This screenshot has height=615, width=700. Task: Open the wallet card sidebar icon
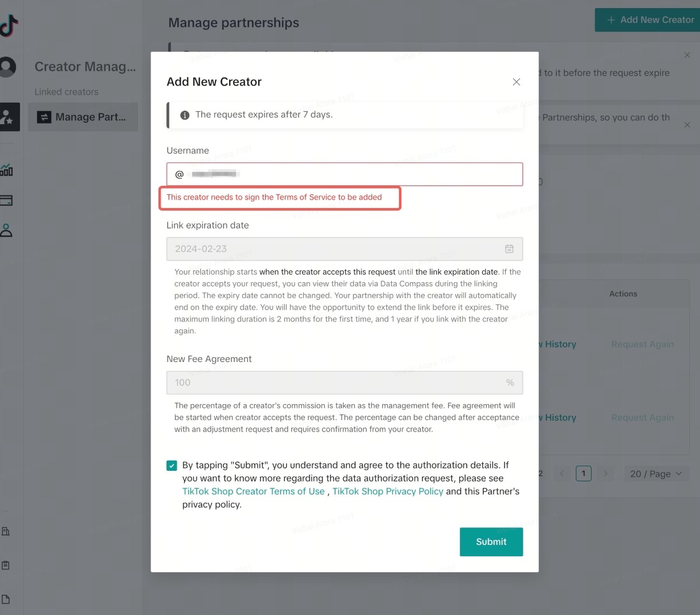click(x=6, y=200)
